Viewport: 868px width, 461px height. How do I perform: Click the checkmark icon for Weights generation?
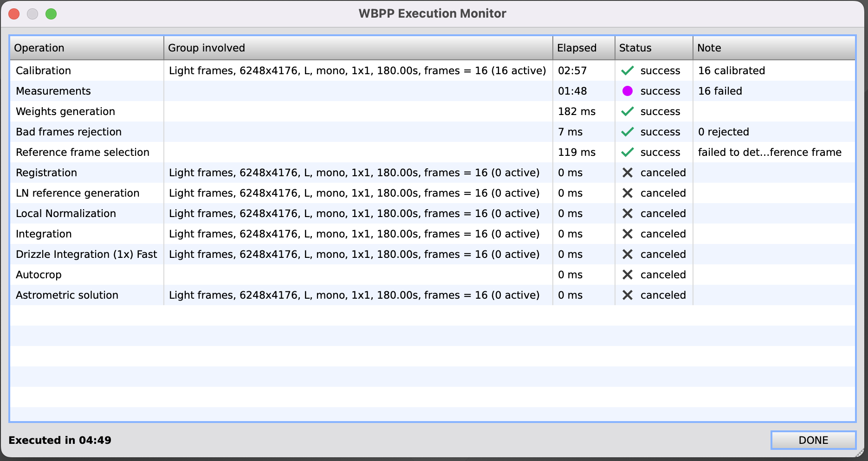tap(627, 111)
